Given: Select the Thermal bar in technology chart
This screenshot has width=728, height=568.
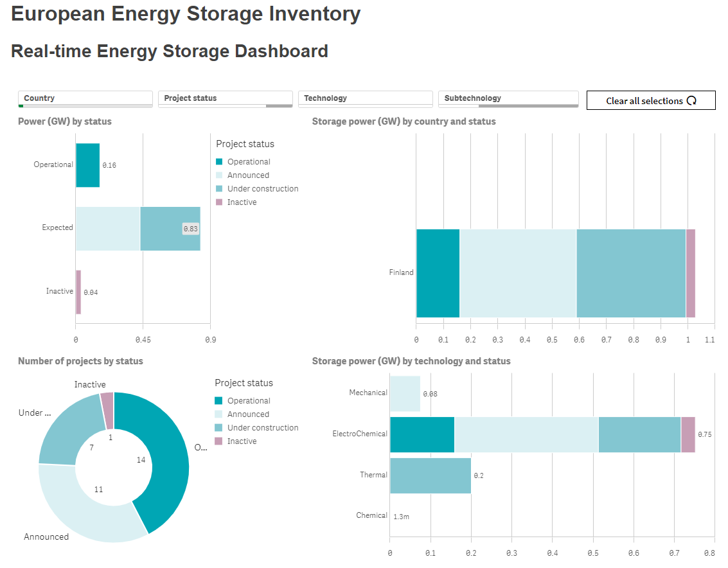Looking at the screenshot, I should tap(430, 475).
